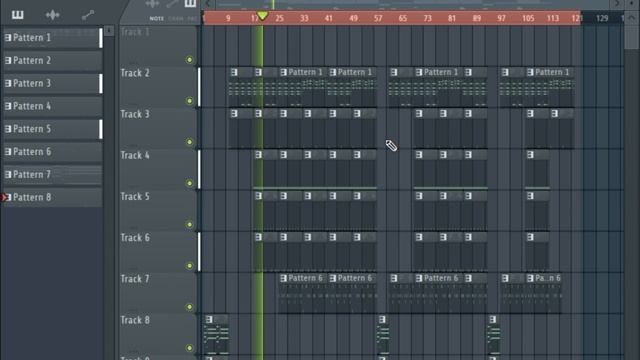
Task: Click the green playhead marker on the timeline
Action: coord(262,16)
